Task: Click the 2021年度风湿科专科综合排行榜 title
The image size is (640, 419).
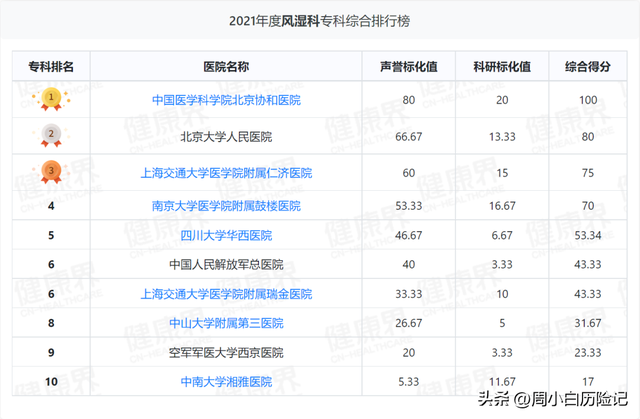Action: click(320, 21)
